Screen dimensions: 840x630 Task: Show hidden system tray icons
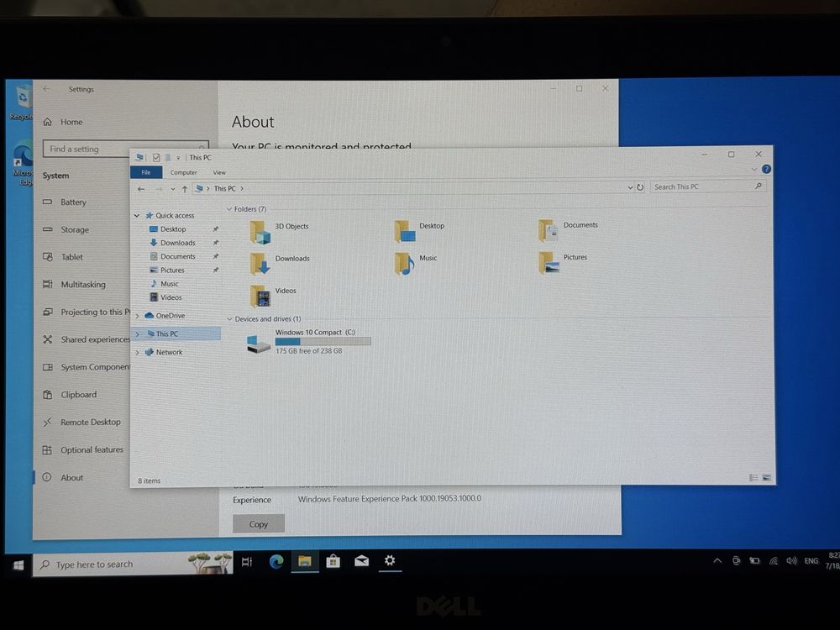(x=717, y=561)
